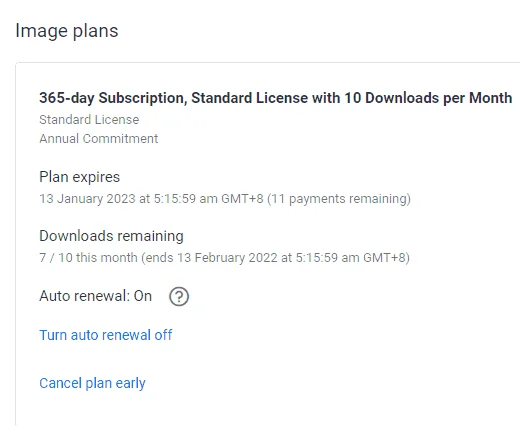Screen dimensions: 520x426
Task: Click the '13 January 2023' expiry date
Action: (87, 199)
